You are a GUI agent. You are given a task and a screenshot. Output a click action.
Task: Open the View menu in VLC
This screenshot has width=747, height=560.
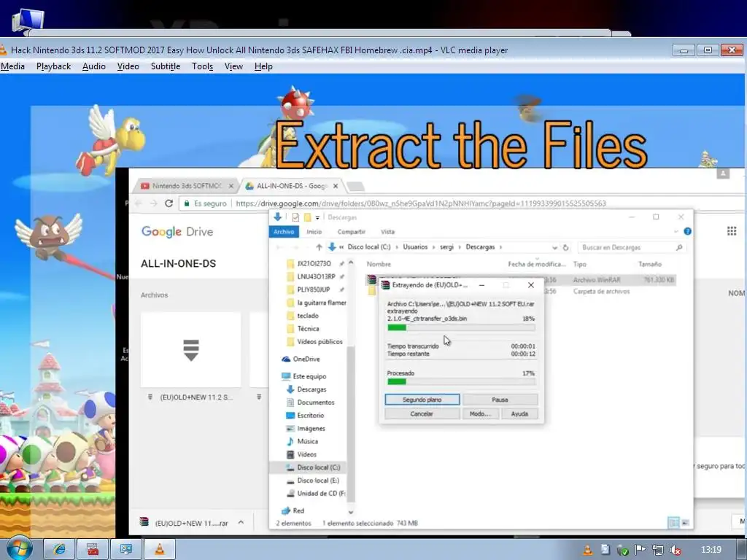point(233,66)
